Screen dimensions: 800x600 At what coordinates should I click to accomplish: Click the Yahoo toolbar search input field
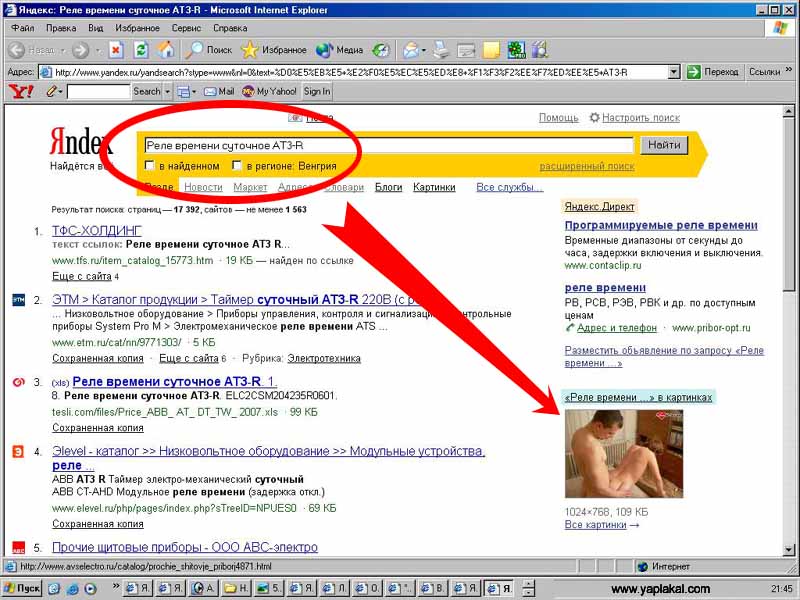(x=98, y=92)
